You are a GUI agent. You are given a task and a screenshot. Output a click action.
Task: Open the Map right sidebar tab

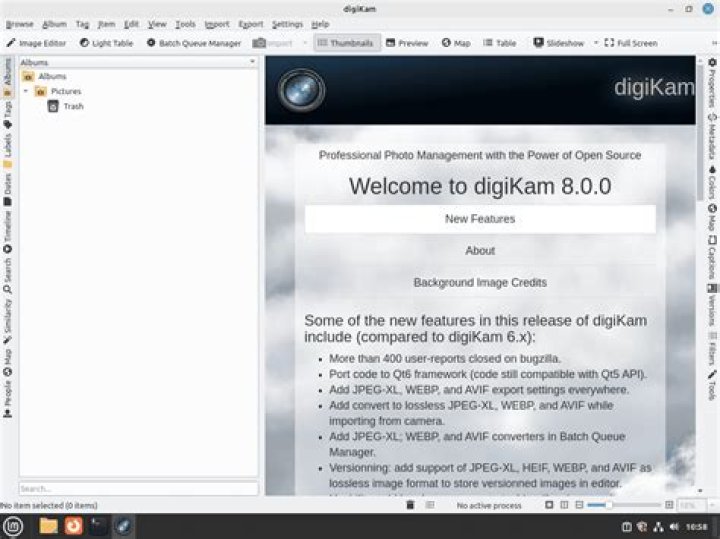point(712,218)
